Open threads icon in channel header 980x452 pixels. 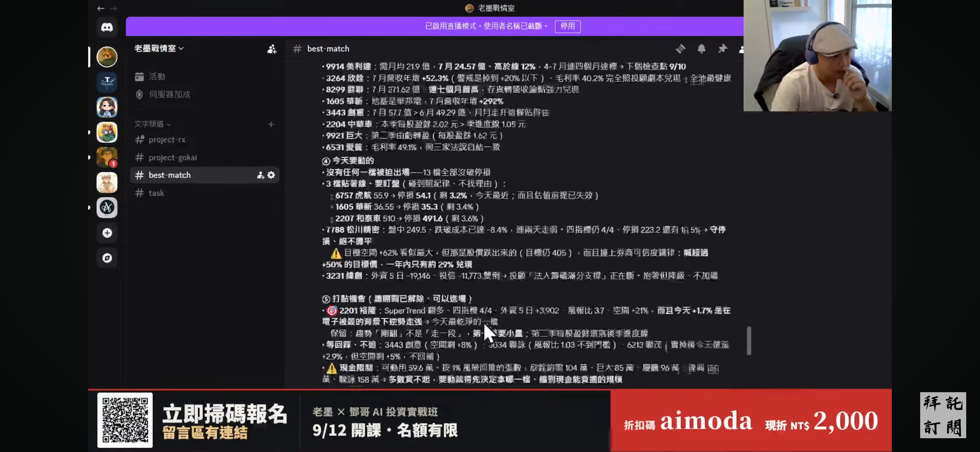tap(681, 49)
